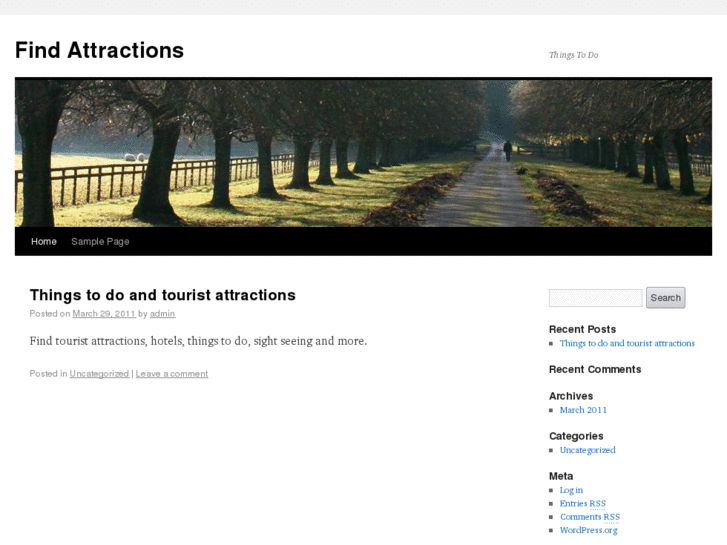Open the March 2011 archive

583,410
